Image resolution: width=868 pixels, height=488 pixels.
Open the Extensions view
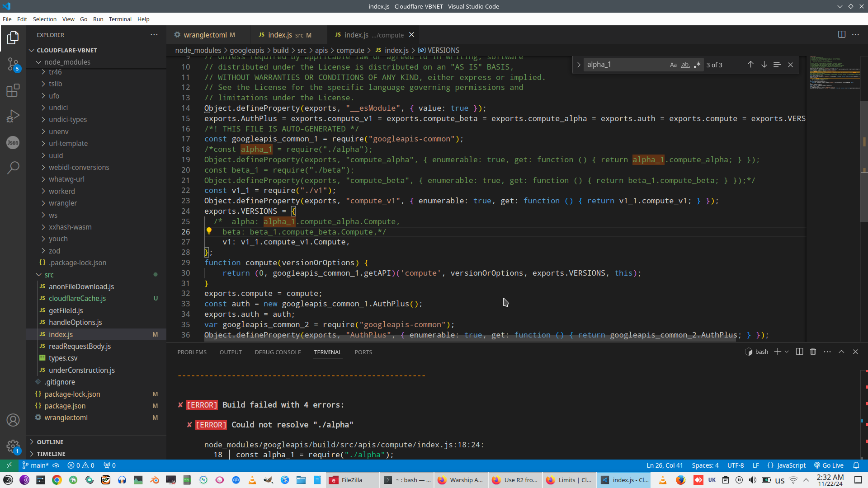[13, 90]
